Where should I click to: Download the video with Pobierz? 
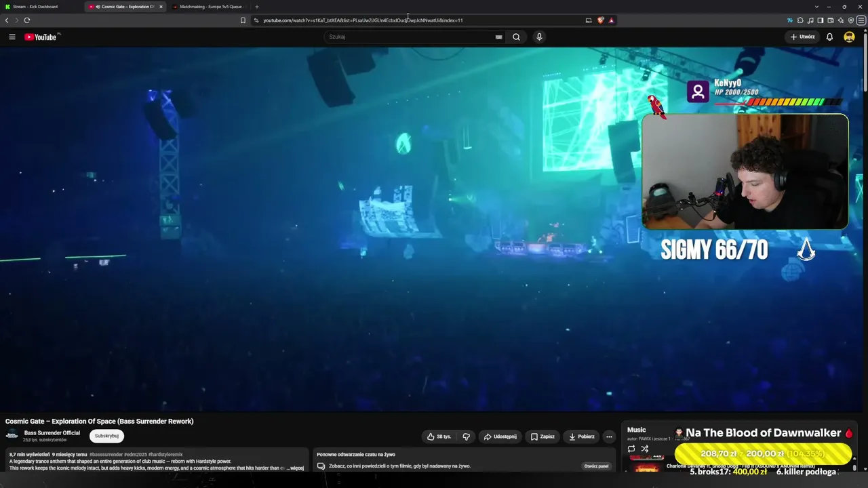pyautogui.click(x=582, y=436)
